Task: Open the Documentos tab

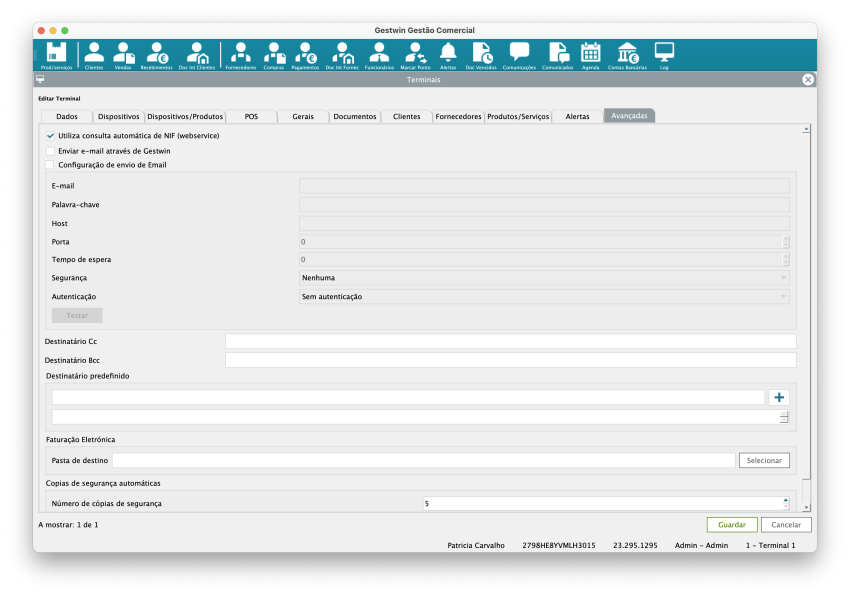Action: 355,116
